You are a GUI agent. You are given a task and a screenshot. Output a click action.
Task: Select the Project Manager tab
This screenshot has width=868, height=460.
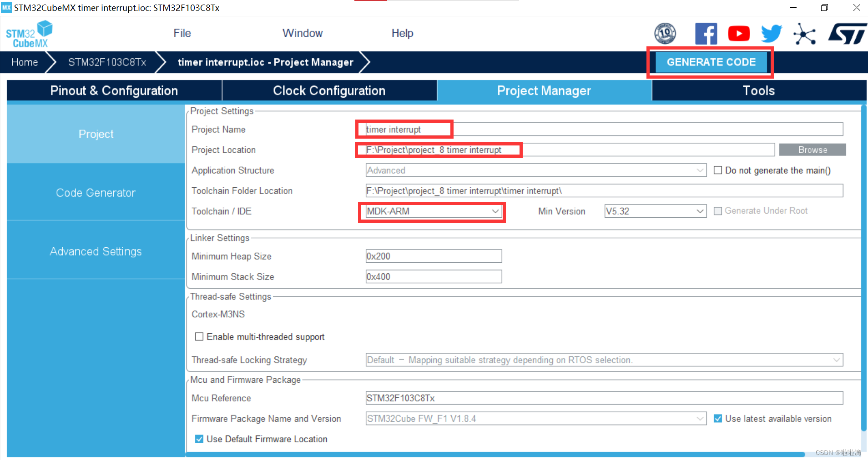544,90
